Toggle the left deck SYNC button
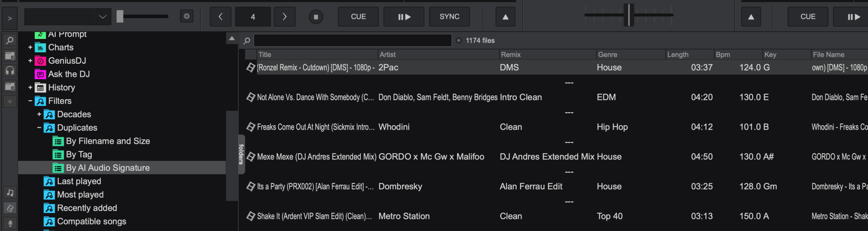Screen dimensions: 868x231 click(449, 17)
